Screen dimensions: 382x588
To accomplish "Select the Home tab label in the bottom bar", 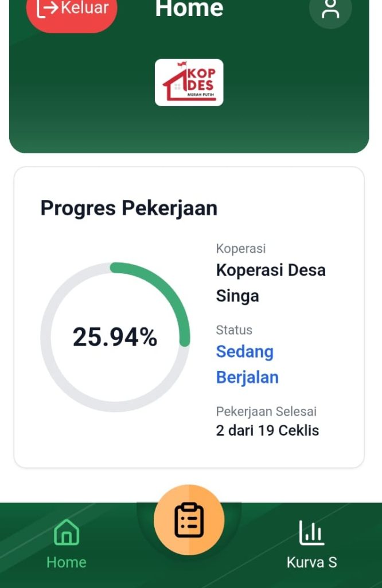I will 67,562.
